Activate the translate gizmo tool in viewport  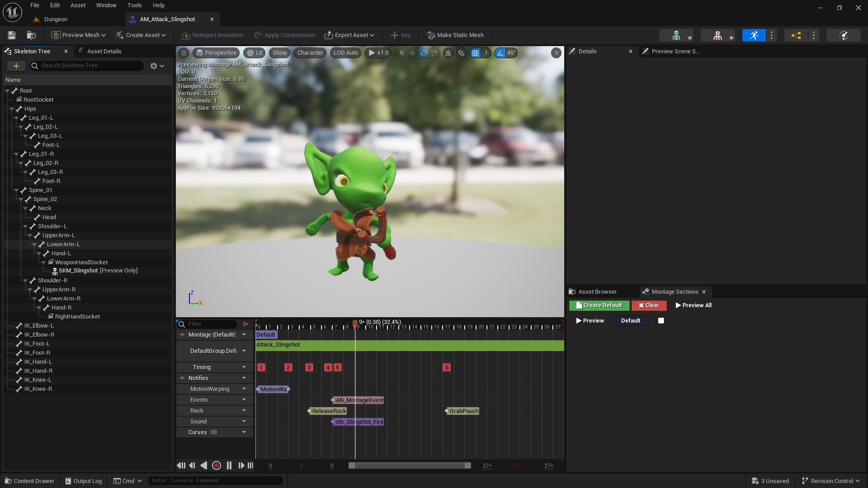coord(412,53)
